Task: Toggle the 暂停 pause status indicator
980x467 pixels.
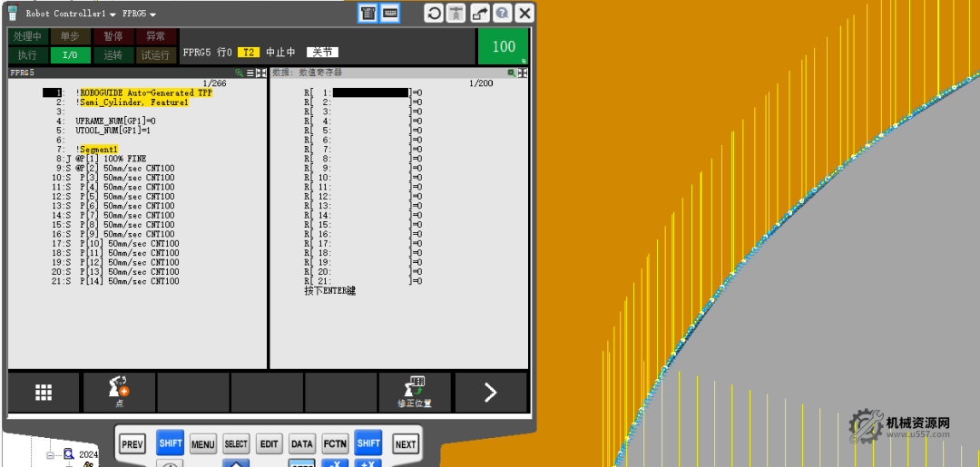Action: pos(113,36)
